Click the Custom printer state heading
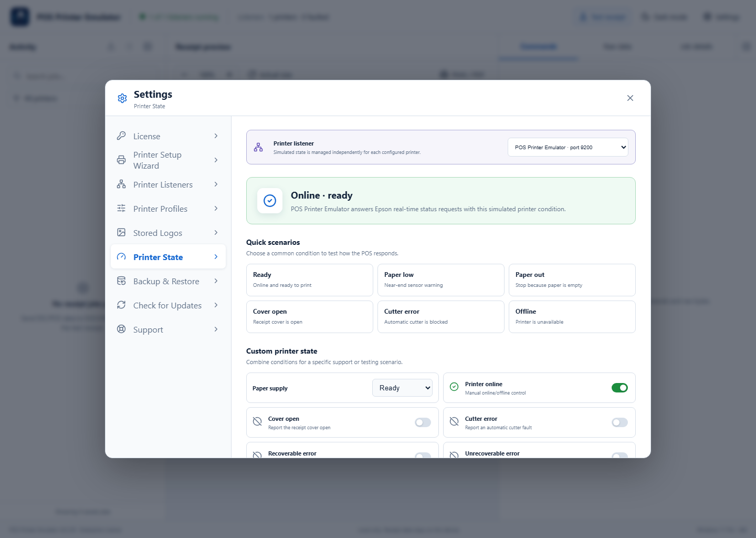The height and width of the screenshot is (538, 756). point(282,351)
